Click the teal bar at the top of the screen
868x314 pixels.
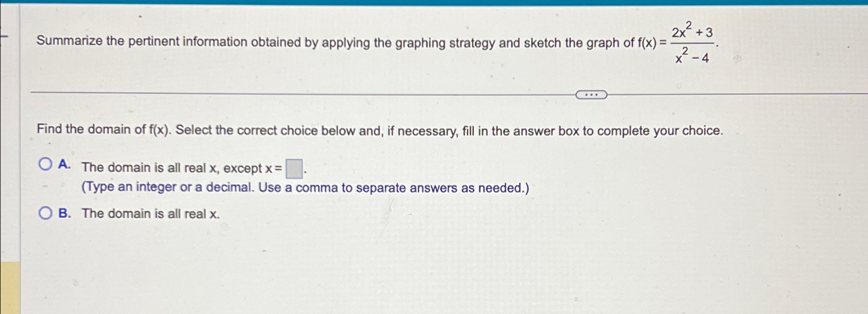(434, 4)
